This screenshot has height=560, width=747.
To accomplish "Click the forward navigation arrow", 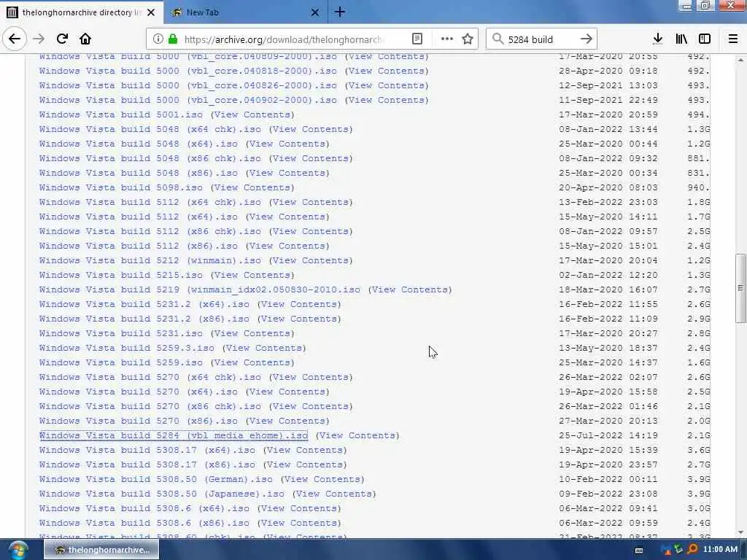I will point(39,39).
